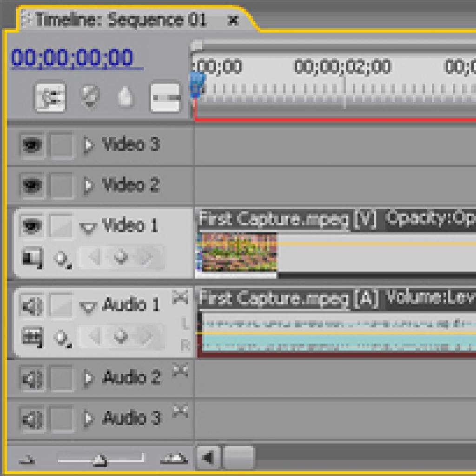The width and height of the screenshot is (476, 476).
Task: Click the timeline zoom slider handle
Action: 99,460
